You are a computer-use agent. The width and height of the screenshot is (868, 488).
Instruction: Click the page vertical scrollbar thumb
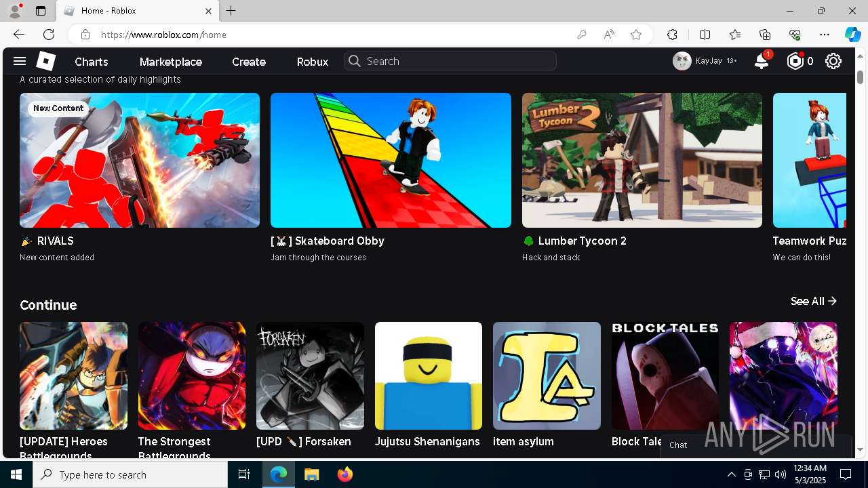click(860, 77)
